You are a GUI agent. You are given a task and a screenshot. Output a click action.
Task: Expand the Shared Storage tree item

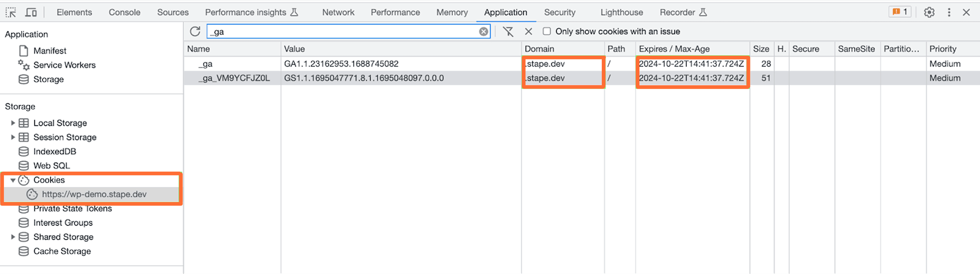point(13,237)
